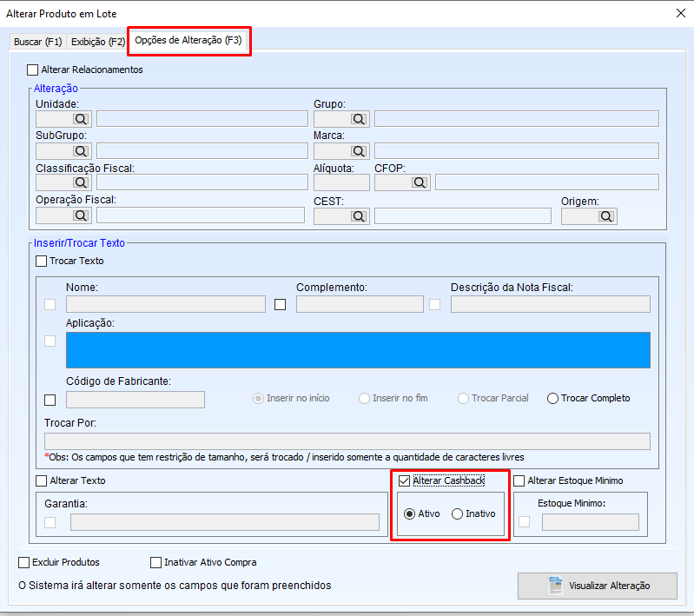This screenshot has height=616, width=694.
Task: Click Classificação Fiscal search magnifier
Action: coord(81,182)
